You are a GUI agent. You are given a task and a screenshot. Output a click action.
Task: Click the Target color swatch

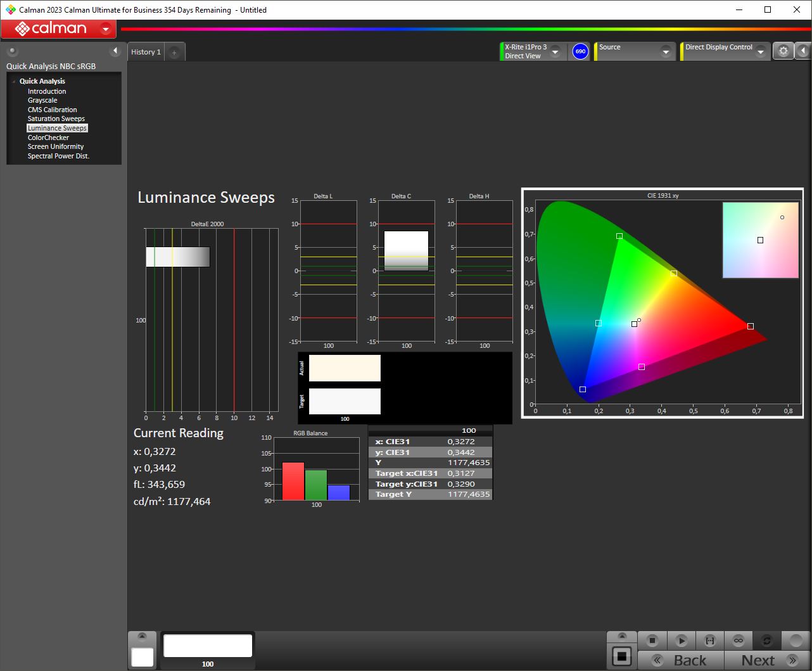[345, 401]
